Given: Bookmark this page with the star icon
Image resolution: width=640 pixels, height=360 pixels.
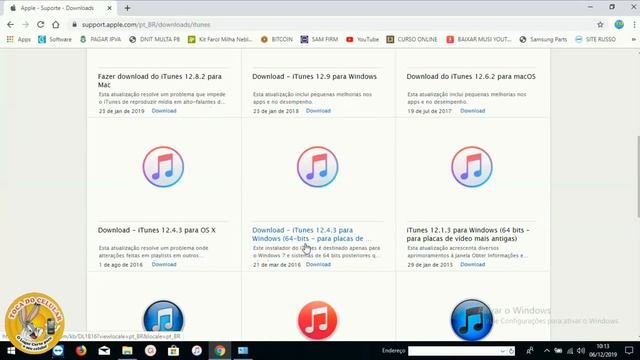Looking at the screenshot, I should (600, 24).
